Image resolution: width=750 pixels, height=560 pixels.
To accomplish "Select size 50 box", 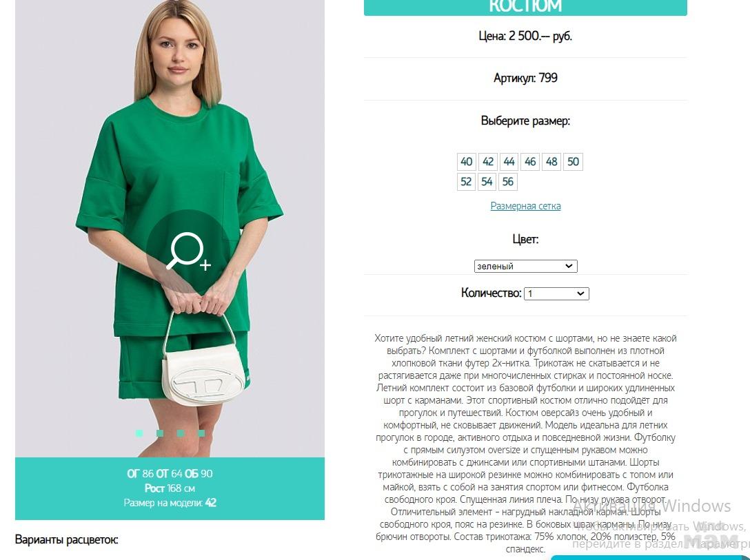I will pyautogui.click(x=573, y=161).
